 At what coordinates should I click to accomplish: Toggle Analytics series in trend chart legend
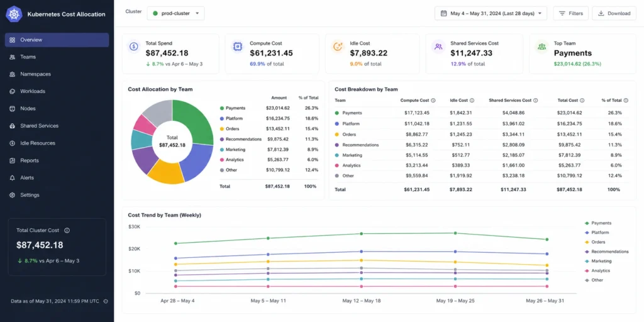[597, 270]
